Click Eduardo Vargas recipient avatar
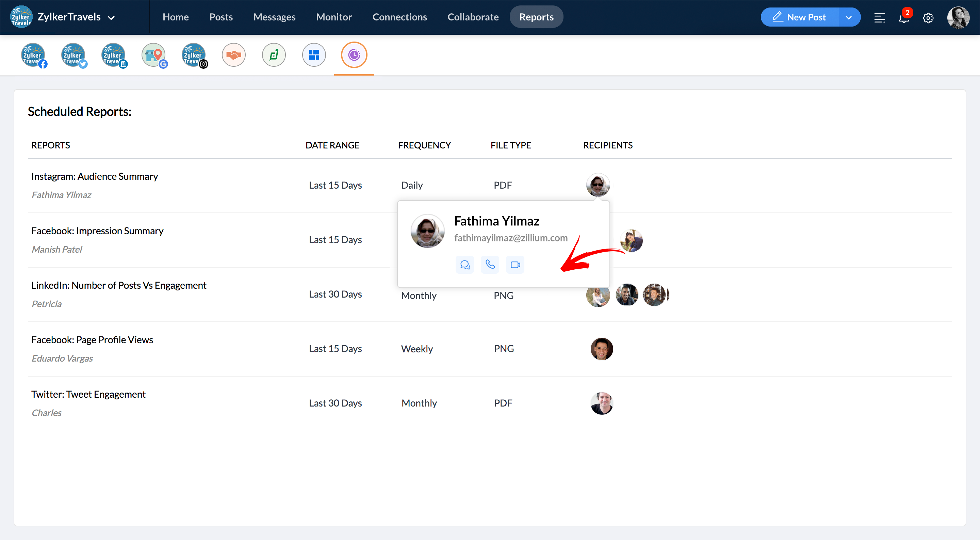 pyautogui.click(x=602, y=349)
